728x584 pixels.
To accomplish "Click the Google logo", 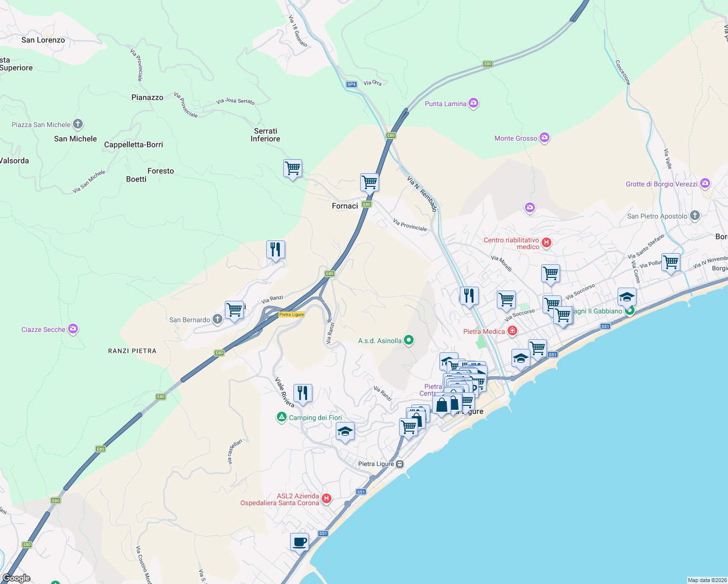I will coord(16,578).
